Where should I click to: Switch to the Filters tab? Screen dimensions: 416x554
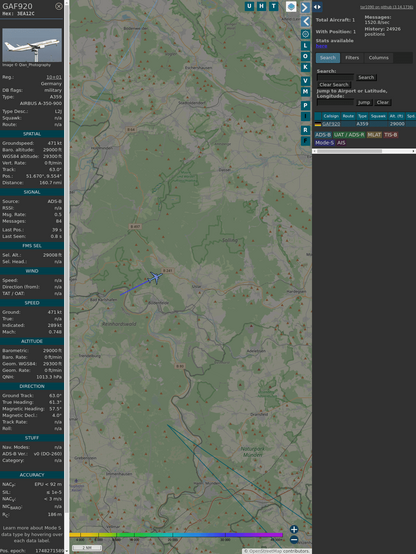(x=352, y=58)
